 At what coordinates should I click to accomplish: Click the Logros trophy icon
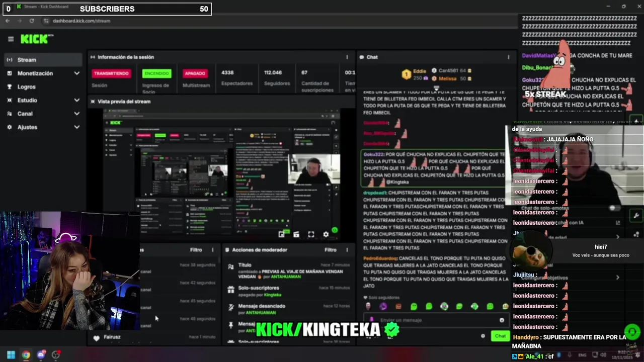click(10, 86)
